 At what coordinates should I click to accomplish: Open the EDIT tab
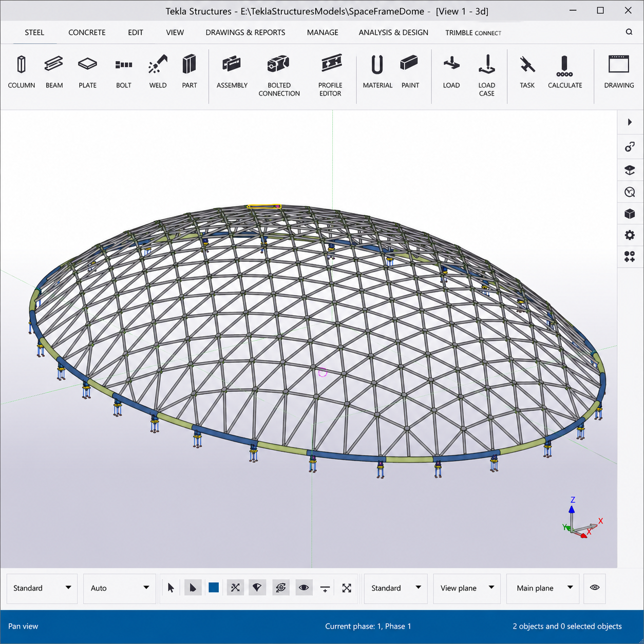[136, 32]
